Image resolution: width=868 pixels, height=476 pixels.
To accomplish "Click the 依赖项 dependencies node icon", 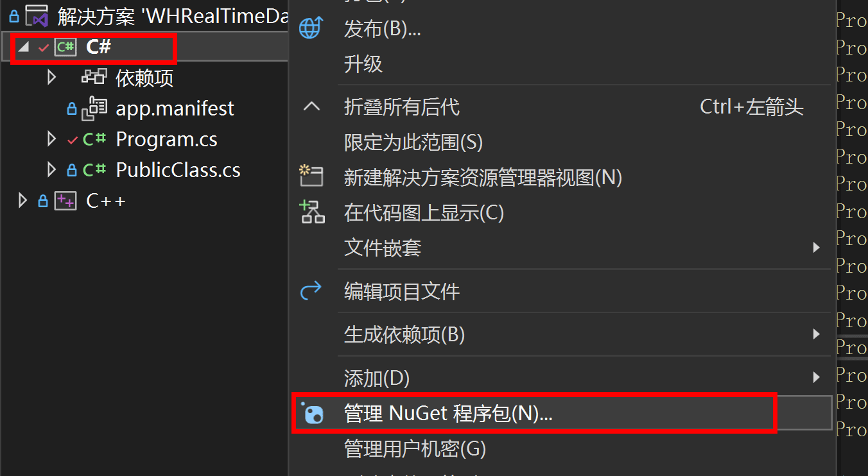I will tap(94, 78).
